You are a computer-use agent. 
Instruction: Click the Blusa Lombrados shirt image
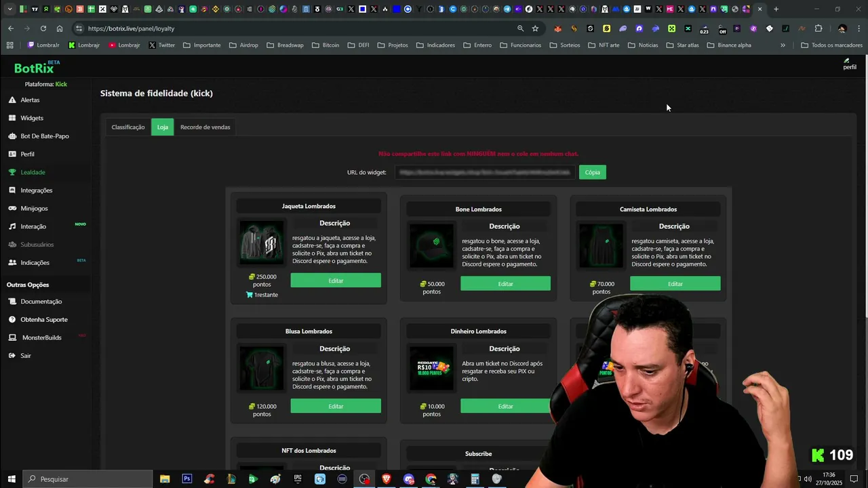262,368
